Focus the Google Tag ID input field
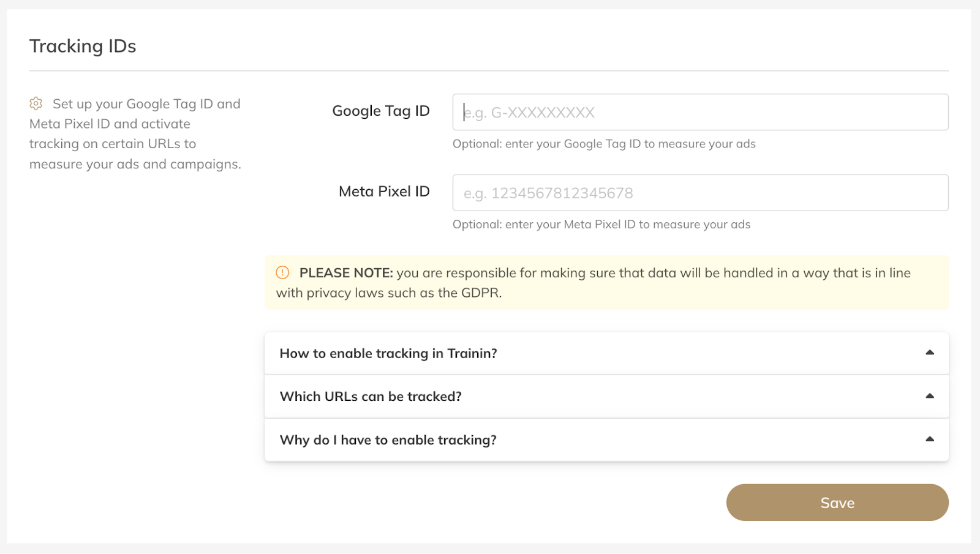This screenshot has height=554, width=980. pyautogui.click(x=700, y=112)
